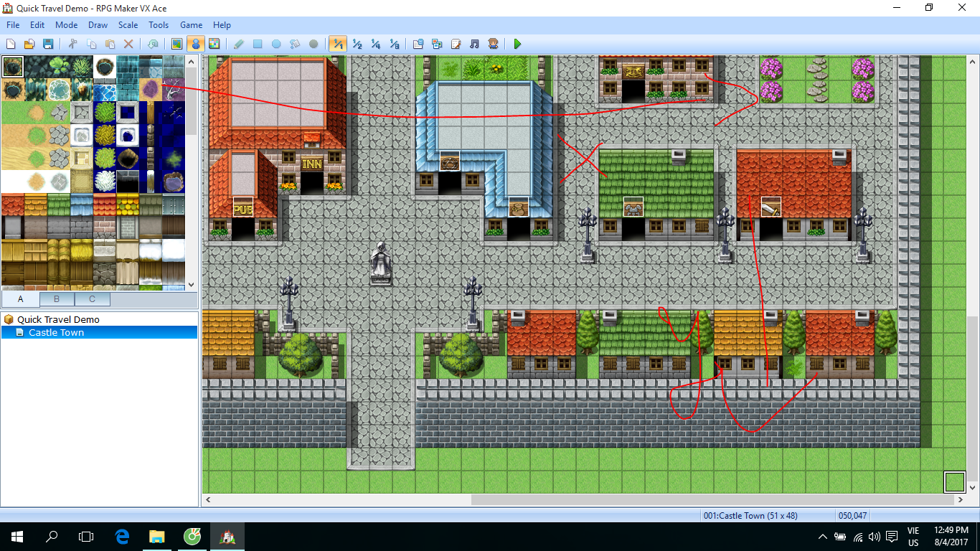Click the Copy icon in toolbar

[91, 44]
